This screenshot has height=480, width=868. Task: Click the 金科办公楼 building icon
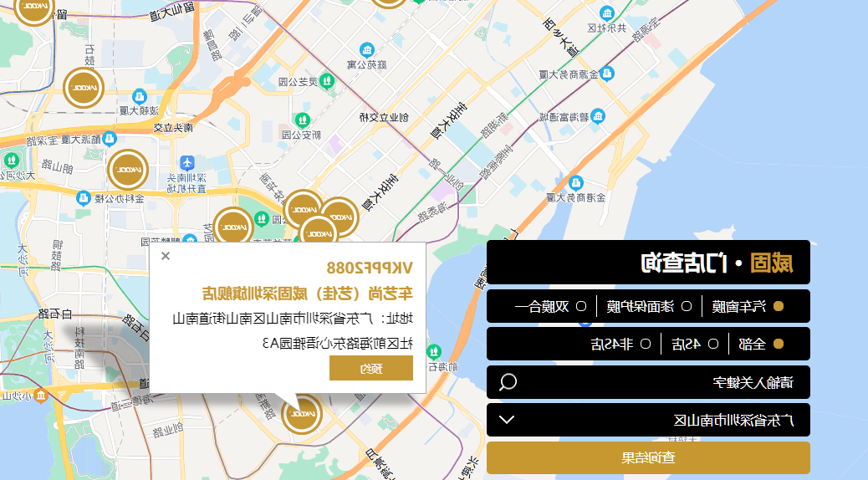click(84, 197)
